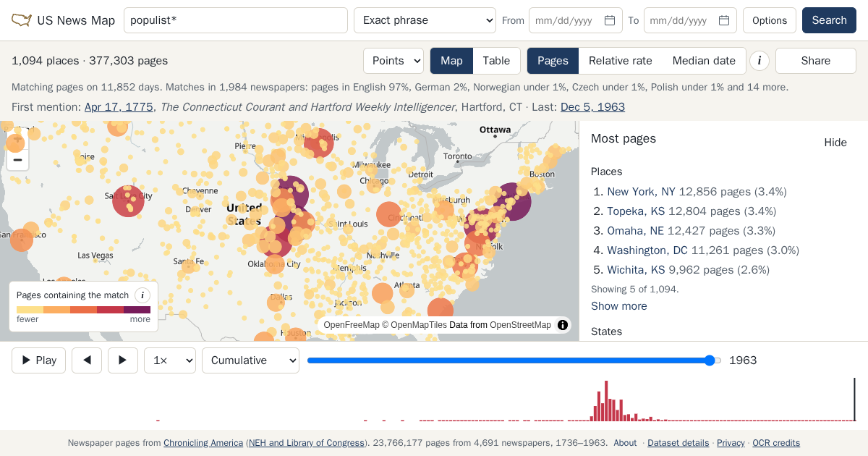The image size is (868, 456).
Task: Open the About link in footer
Action: pyautogui.click(x=625, y=443)
